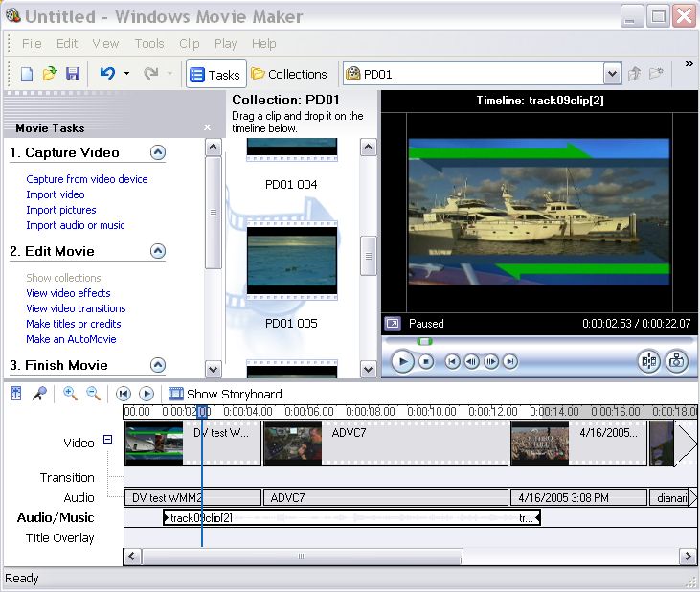Open the View menu
Viewport: 700px width, 592px height.
pos(105,44)
